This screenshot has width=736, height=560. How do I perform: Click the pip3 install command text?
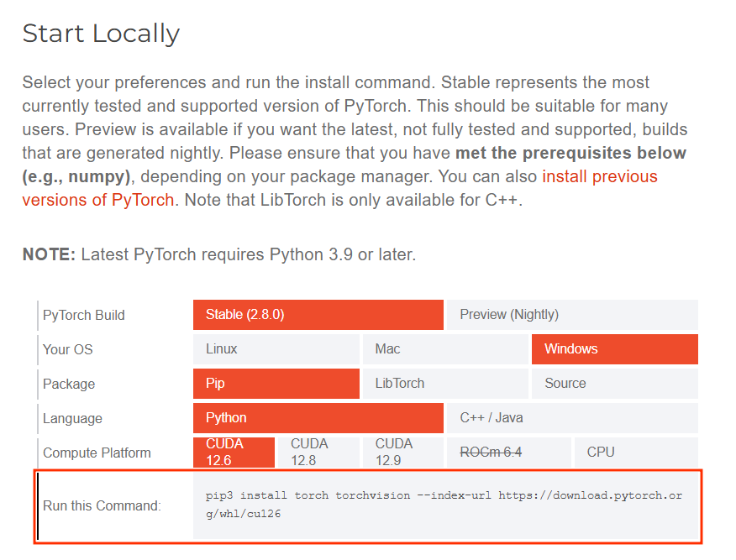(444, 505)
